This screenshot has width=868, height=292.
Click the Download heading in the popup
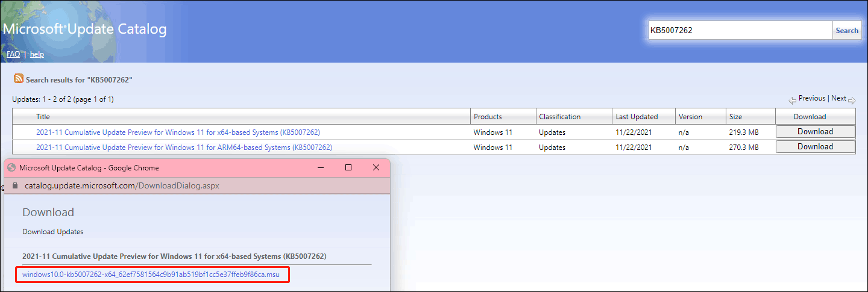click(x=48, y=212)
